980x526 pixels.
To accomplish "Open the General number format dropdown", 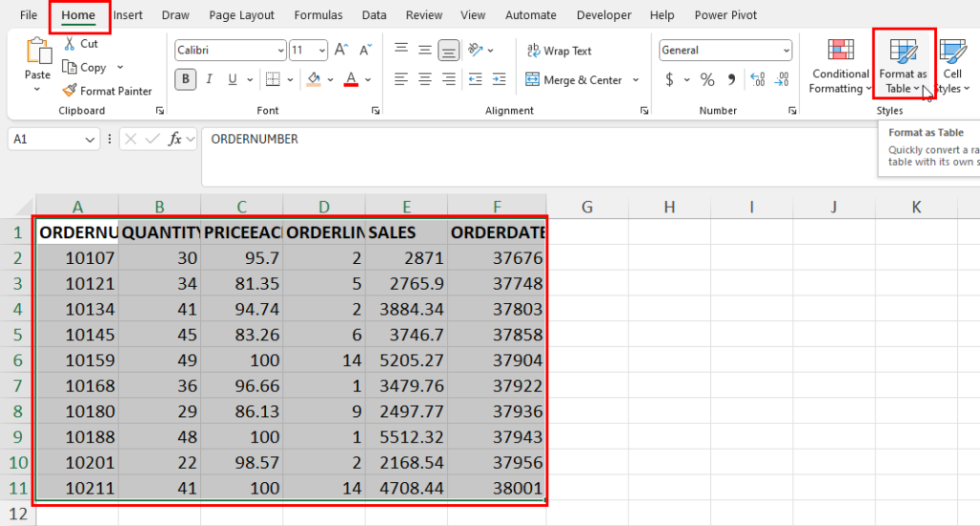I will coord(787,50).
